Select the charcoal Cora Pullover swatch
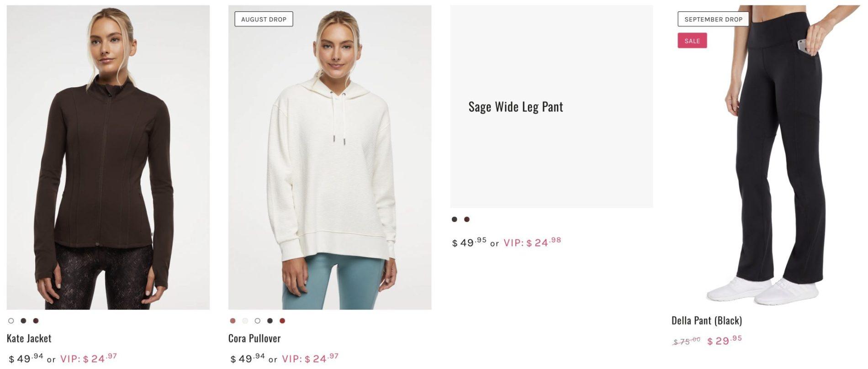Viewport: 868px width, 369px height. click(x=270, y=321)
